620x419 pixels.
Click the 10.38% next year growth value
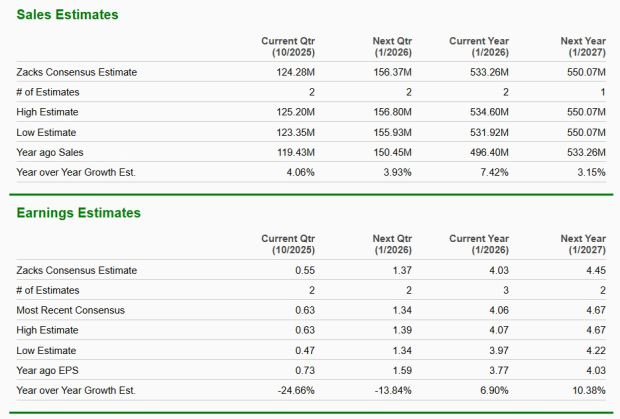click(x=585, y=390)
